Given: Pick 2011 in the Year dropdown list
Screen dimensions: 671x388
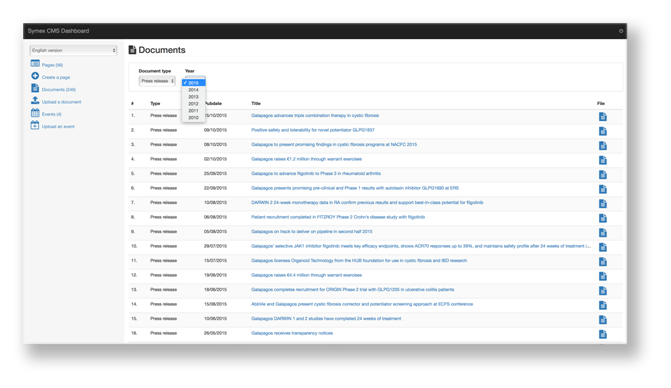Looking at the screenshot, I should (x=193, y=110).
